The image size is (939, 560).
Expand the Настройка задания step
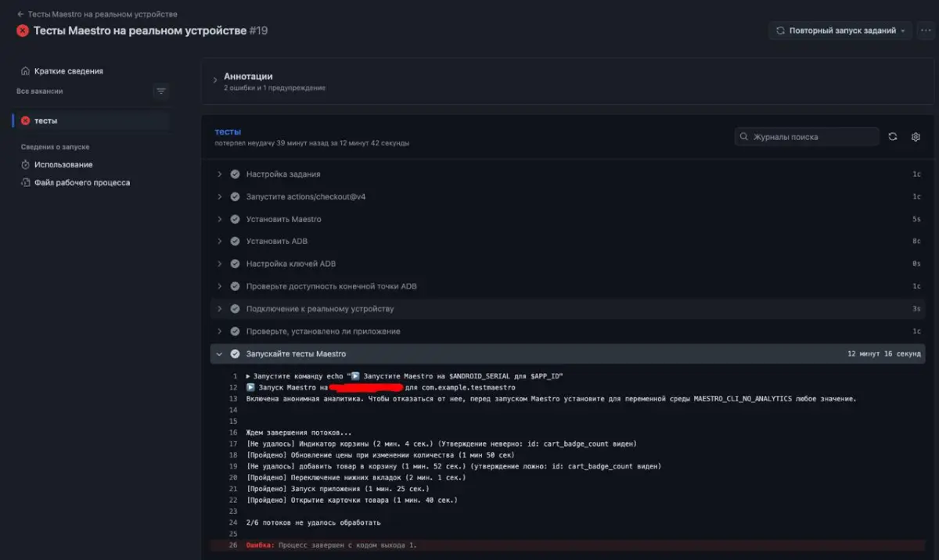coord(220,174)
